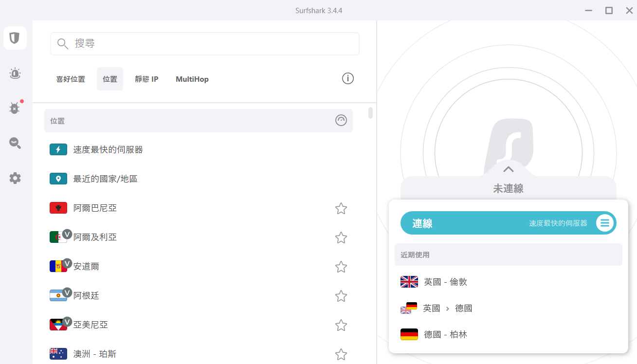
Task: Click the location list scrollbar
Action: point(371,113)
